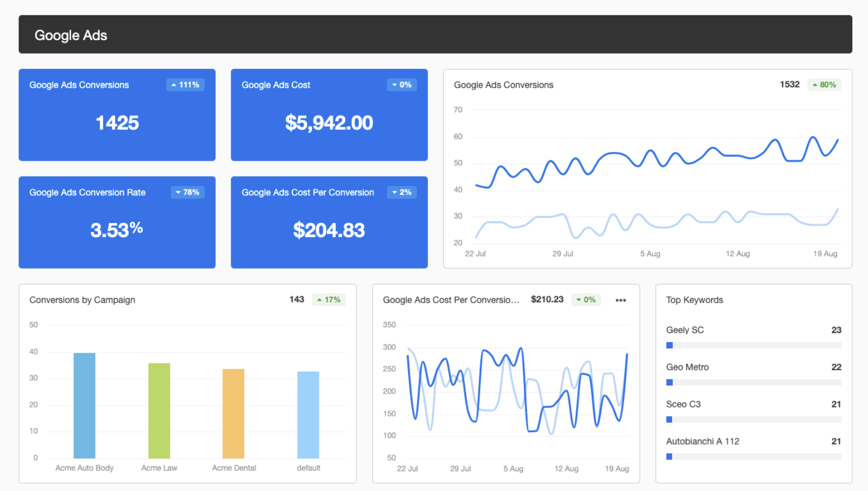This screenshot has height=491, width=868.
Task: Open the three-dot menu on Cost Per Conversion chart
Action: 621,300
